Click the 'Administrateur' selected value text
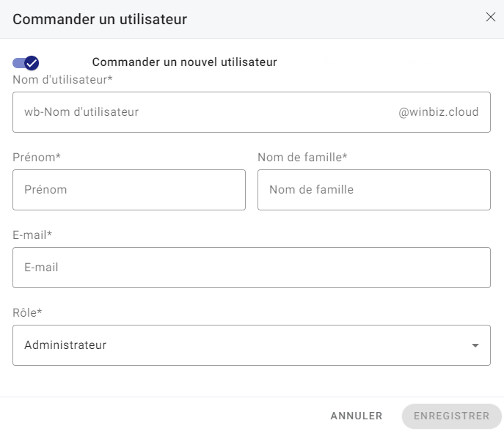This screenshot has width=504, height=434. [65, 345]
